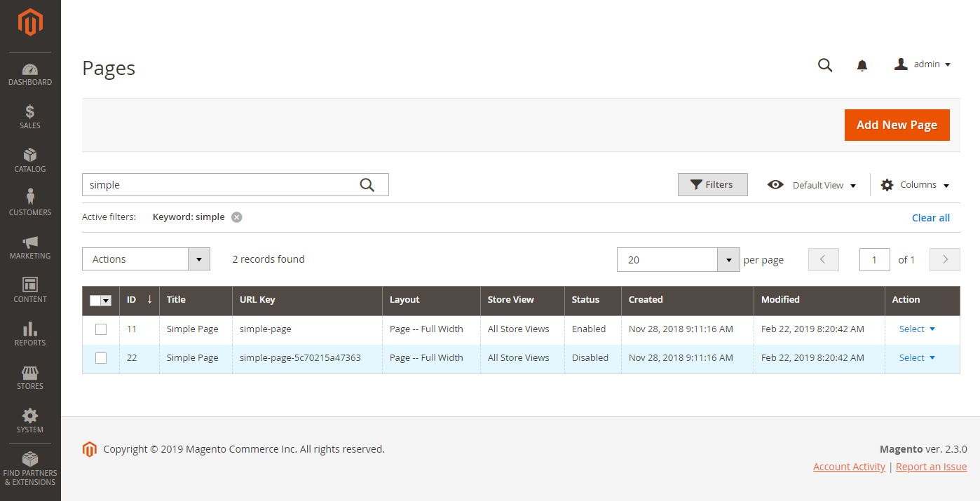Open the Account Activity link

[x=849, y=467]
